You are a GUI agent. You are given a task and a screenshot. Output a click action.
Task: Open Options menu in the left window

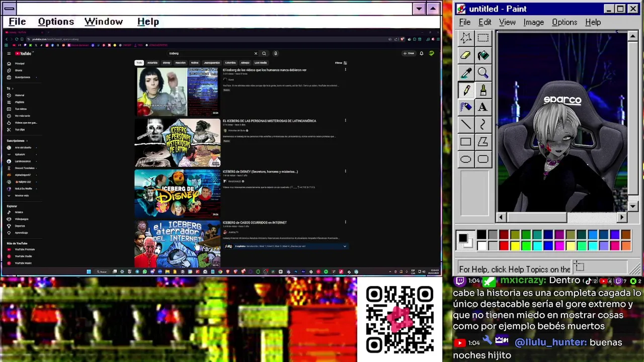(x=56, y=22)
